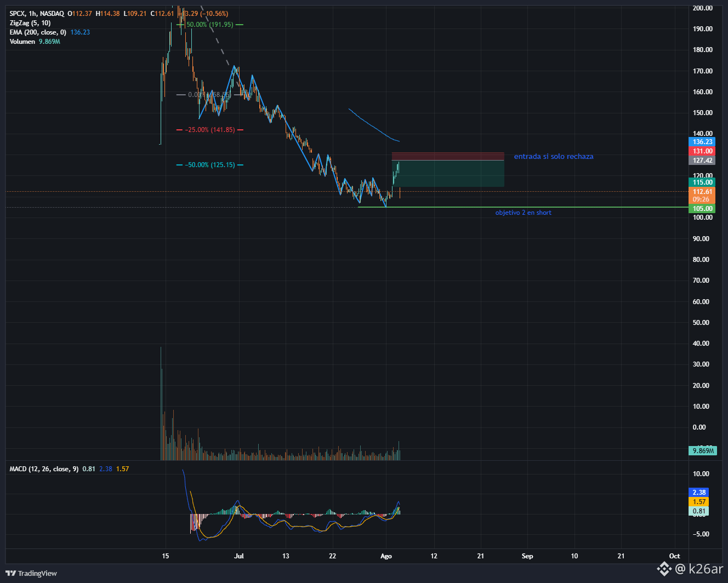This screenshot has height=583, width=728.
Task: Select the red stop-loss zone of the short position
Action: coord(448,156)
